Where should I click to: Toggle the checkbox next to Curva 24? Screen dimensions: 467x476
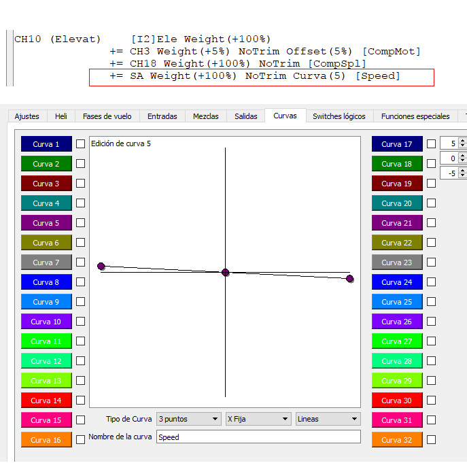[431, 282]
